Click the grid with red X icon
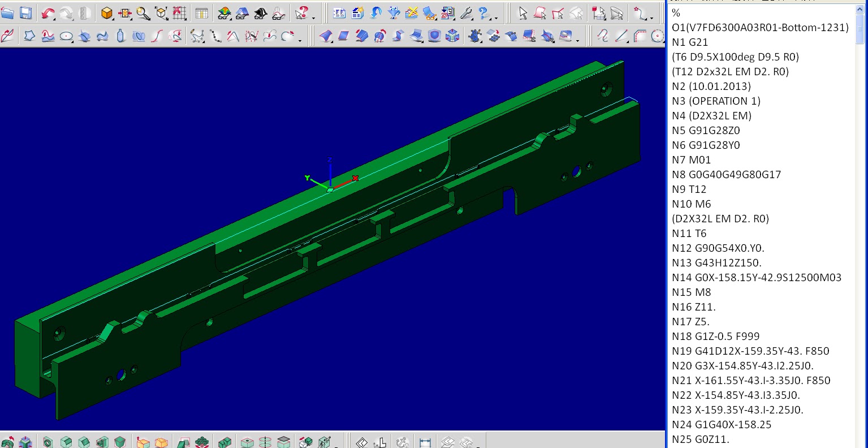Screen dimensions: 868x448 click(179, 13)
